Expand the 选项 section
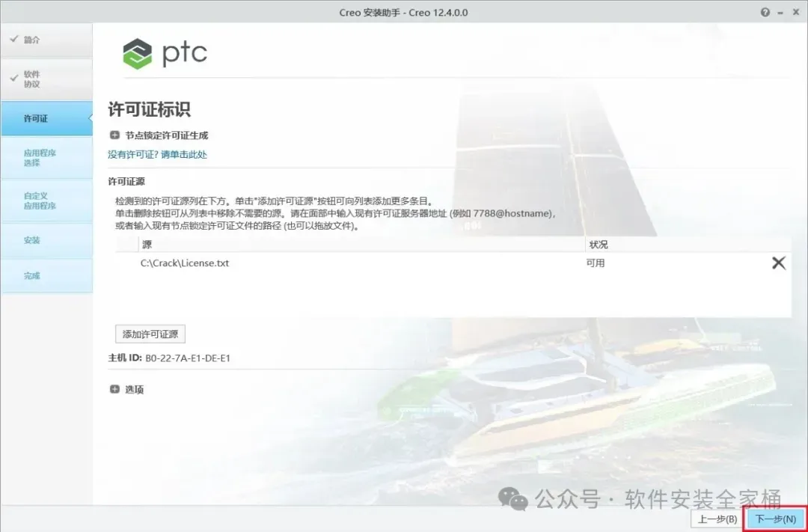Image resolution: width=808 pixels, height=532 pixels. click(114, 389)
